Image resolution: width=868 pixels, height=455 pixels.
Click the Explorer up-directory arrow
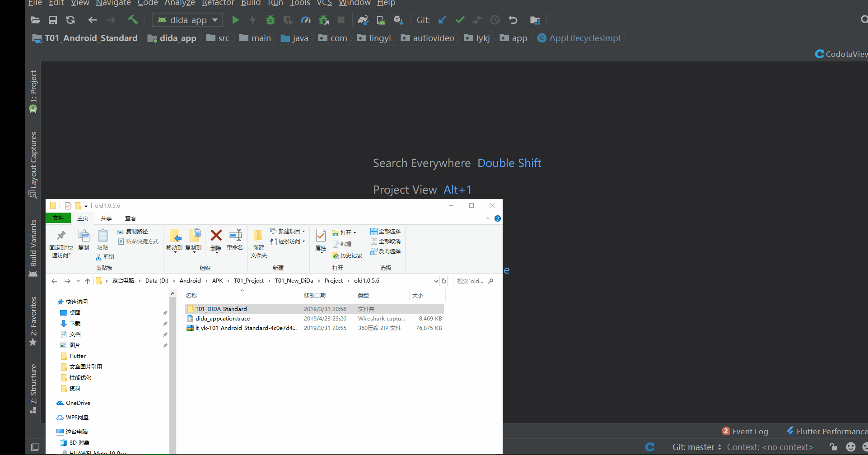(x=88, y=281)
